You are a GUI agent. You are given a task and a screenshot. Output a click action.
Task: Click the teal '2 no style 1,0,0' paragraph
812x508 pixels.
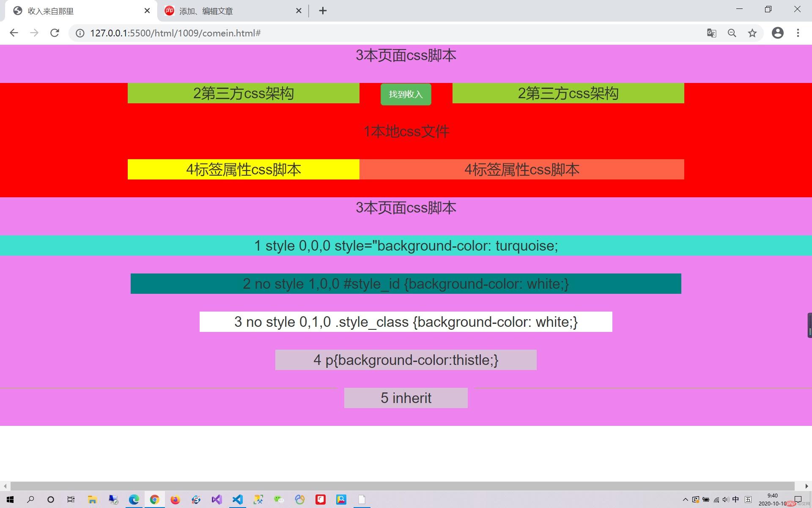click(x=406, y=284)
